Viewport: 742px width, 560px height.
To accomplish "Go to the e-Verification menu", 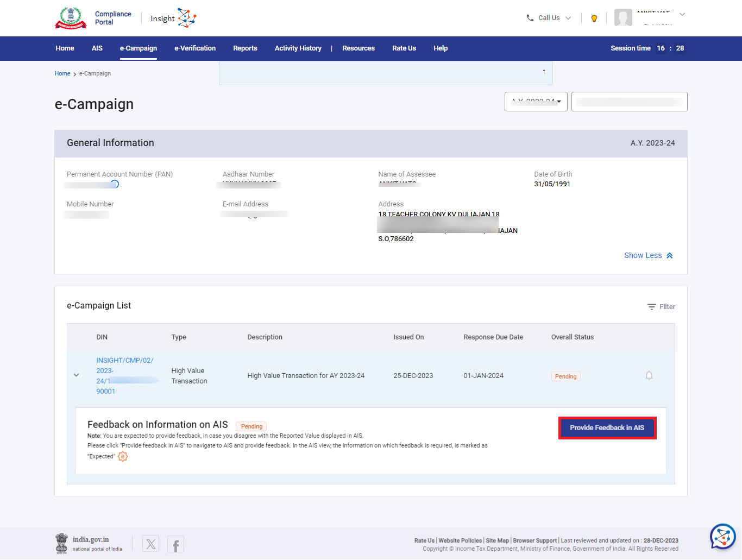I will click(195, 48).
